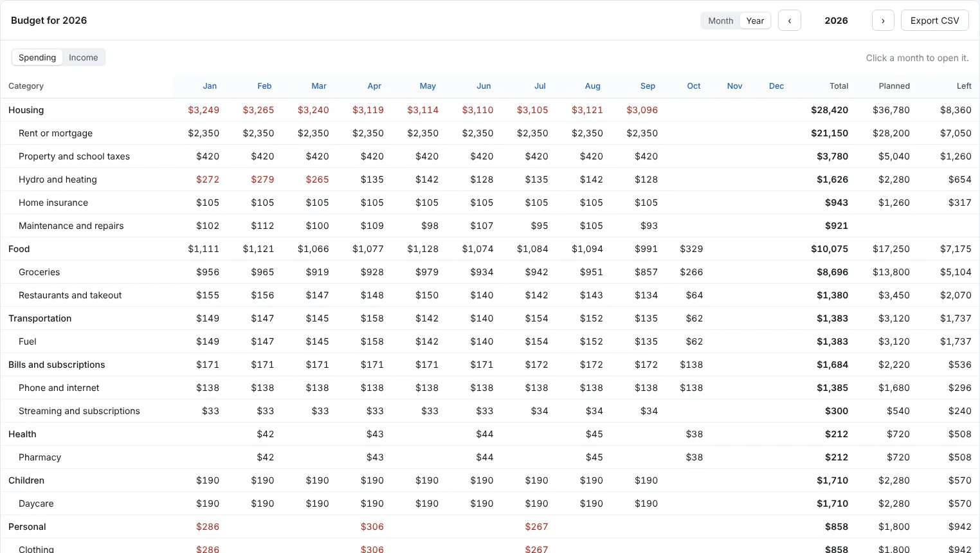Viewport: 980px width, 553px height.
Task: Select the Restaurants and takeout row label
Action: coord(70,295)
